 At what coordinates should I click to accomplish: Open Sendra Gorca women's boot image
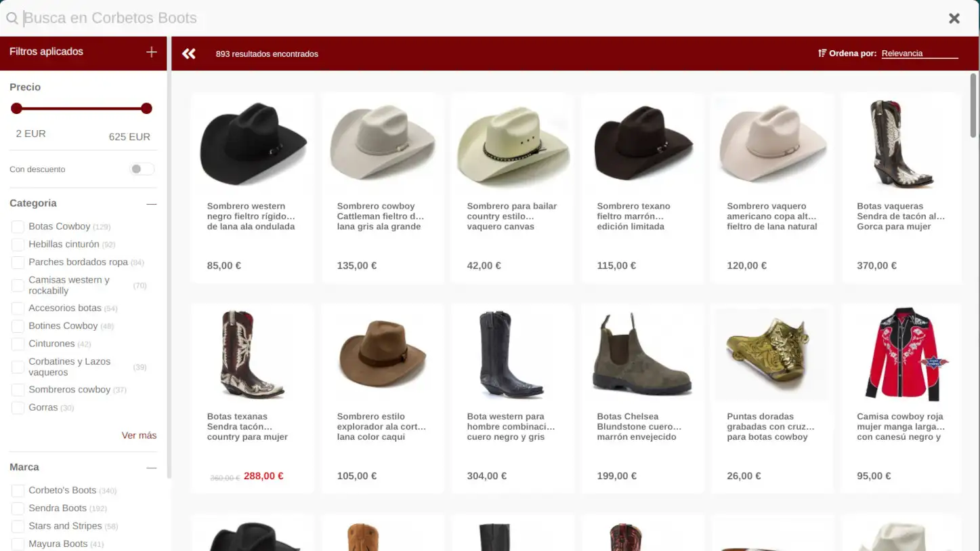[902, 144]
